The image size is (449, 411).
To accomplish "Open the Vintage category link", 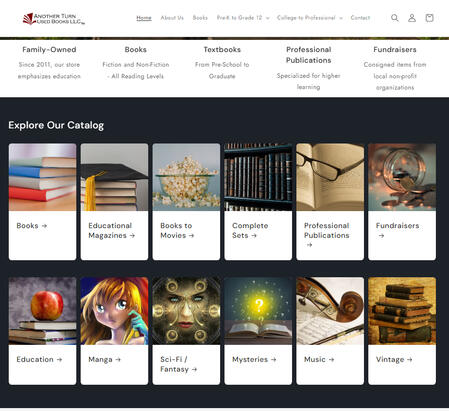I will click(394, 359).
